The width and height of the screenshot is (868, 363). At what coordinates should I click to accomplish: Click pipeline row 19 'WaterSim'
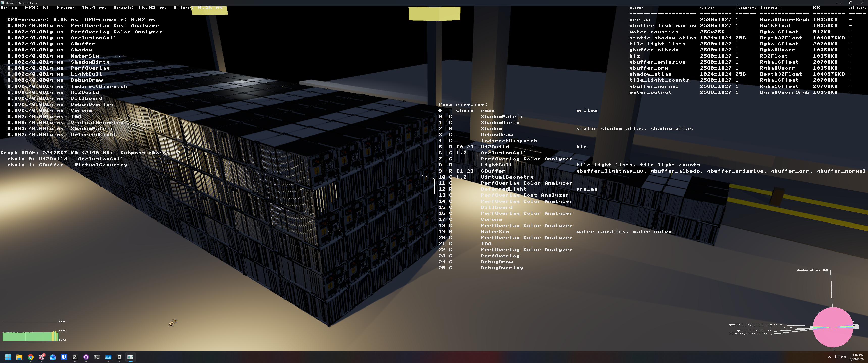(557, 232)
